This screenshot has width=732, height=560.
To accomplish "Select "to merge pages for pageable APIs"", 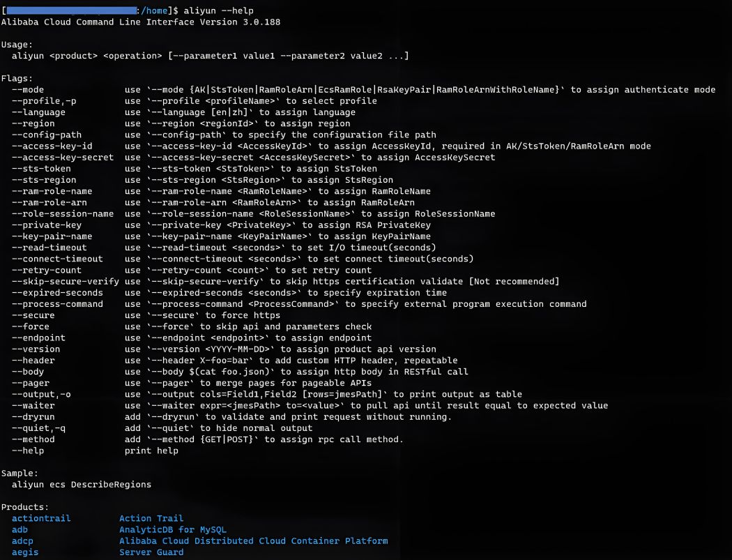I will pos(286,383).
